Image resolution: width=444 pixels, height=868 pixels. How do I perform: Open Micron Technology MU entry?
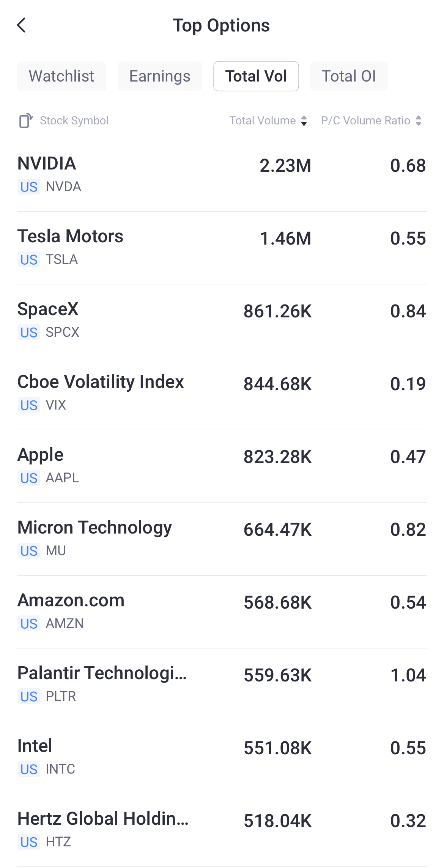point(222,539)
